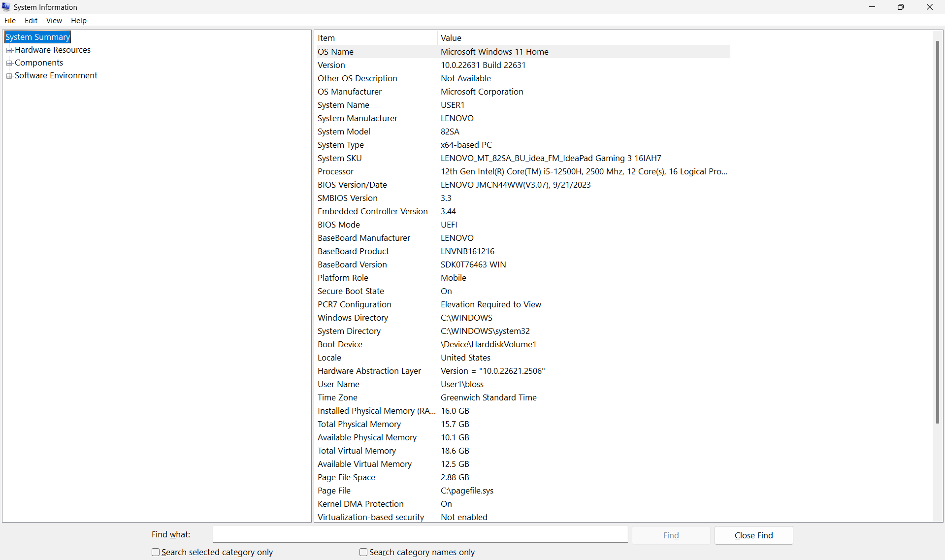Open the Edit menu

(x=31, y=20)
